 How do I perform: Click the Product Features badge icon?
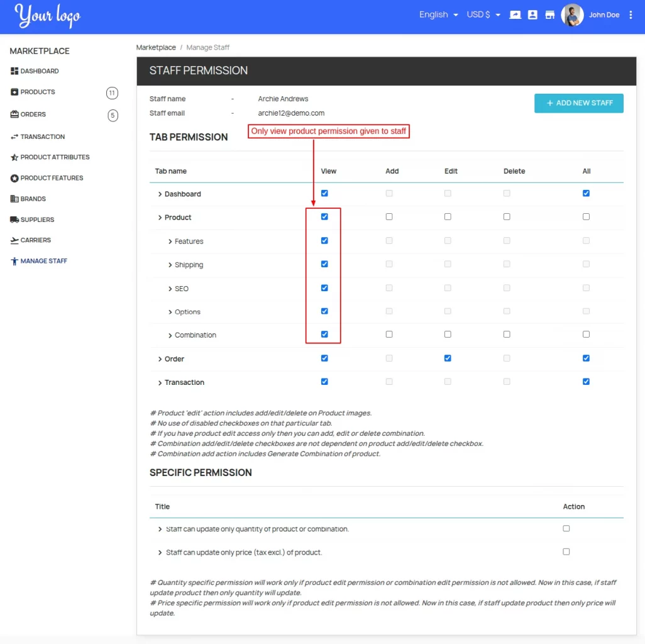tap(14, 178)
